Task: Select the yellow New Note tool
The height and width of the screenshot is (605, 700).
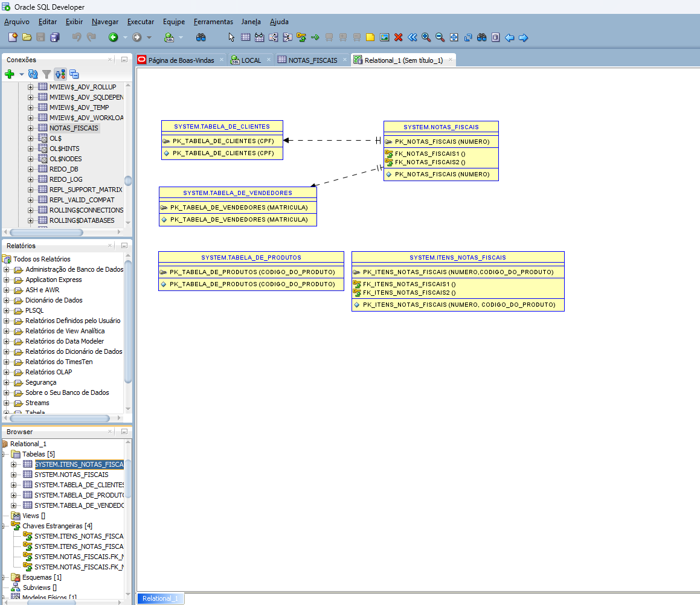Action: coord(370,37)
